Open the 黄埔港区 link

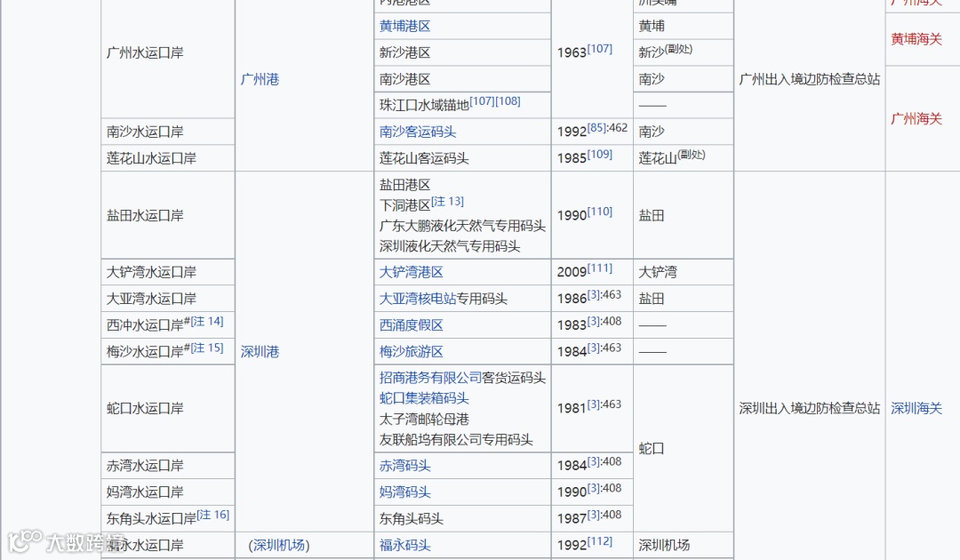point(404,26)
